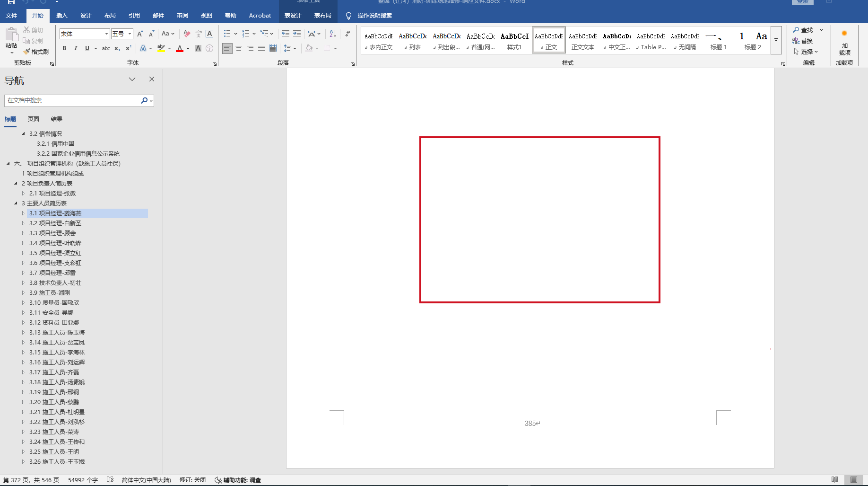Switch to the Pages (页面) navigation tab

tap(33, 119)
